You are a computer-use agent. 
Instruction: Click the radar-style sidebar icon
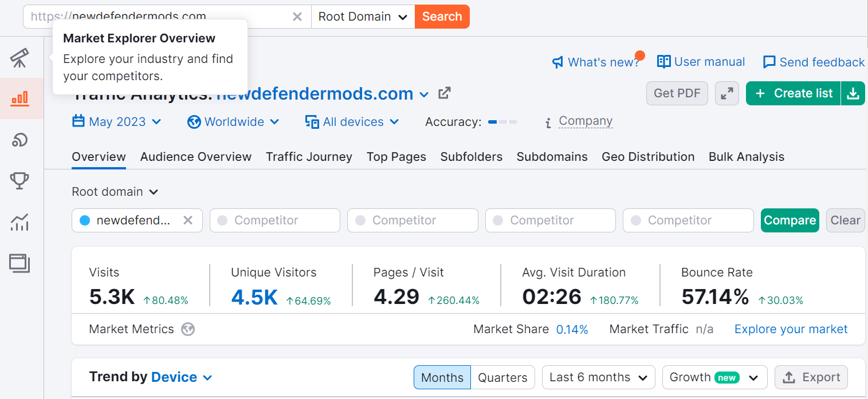coord(20,140)
